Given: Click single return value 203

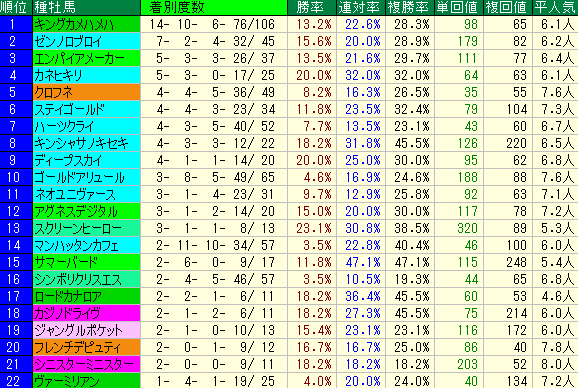Looking at the screenshot, I should pos(459,364).
